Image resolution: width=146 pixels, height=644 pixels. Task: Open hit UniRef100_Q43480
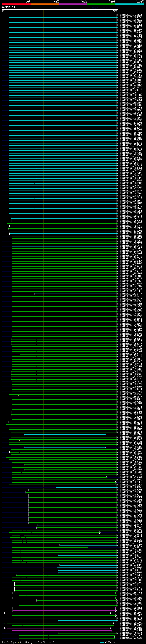click(131, 203)
